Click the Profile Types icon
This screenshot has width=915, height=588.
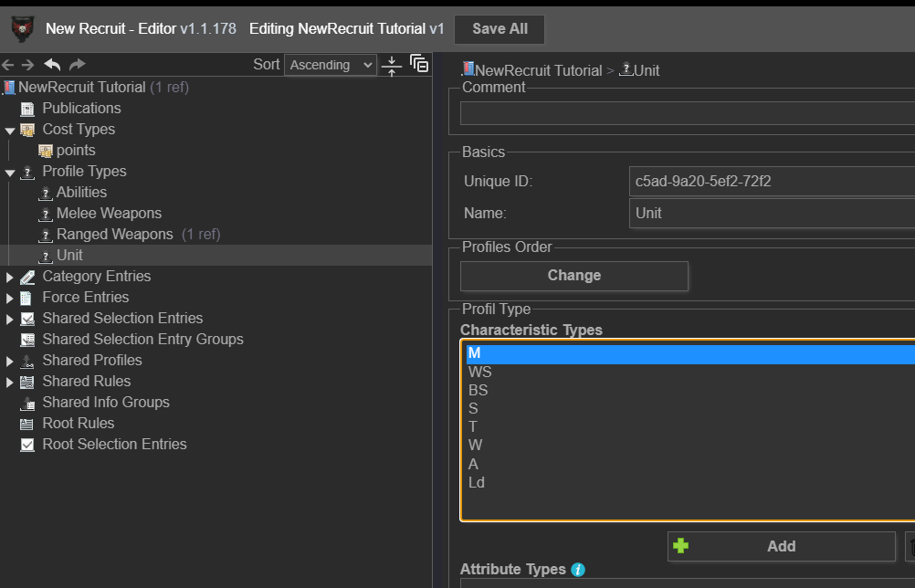pyautogui.click(x=27, y=172)
